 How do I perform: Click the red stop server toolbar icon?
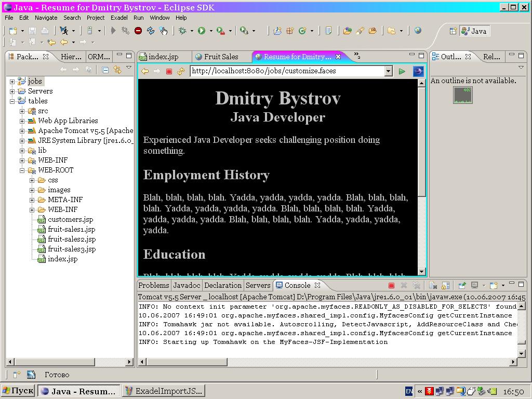tap(138, 31)
